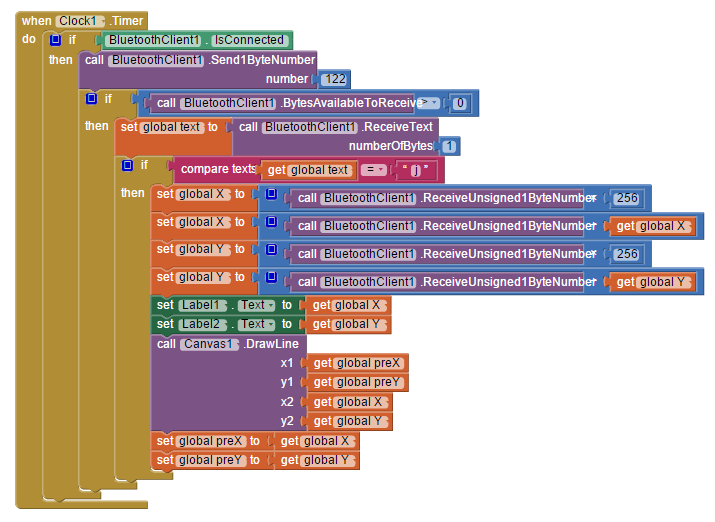
Task: Edit the text string "j" block
Action: coord(415,170)
